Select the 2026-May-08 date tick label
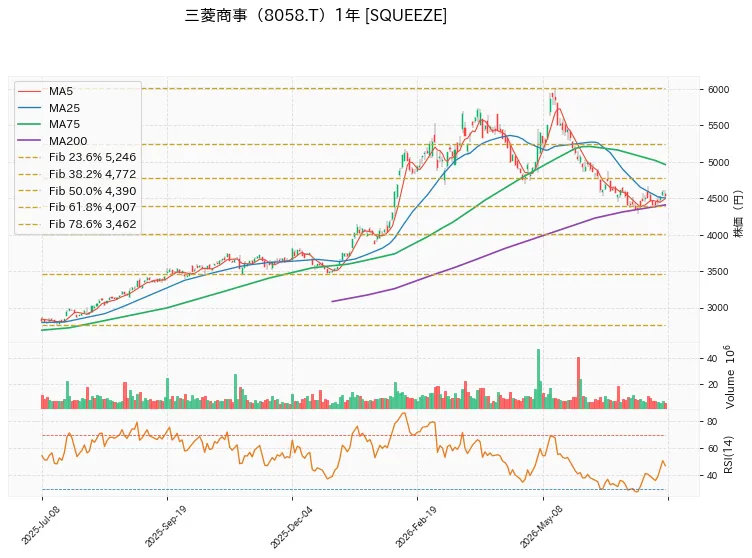 pyautogui.click(x=541, y=527)
